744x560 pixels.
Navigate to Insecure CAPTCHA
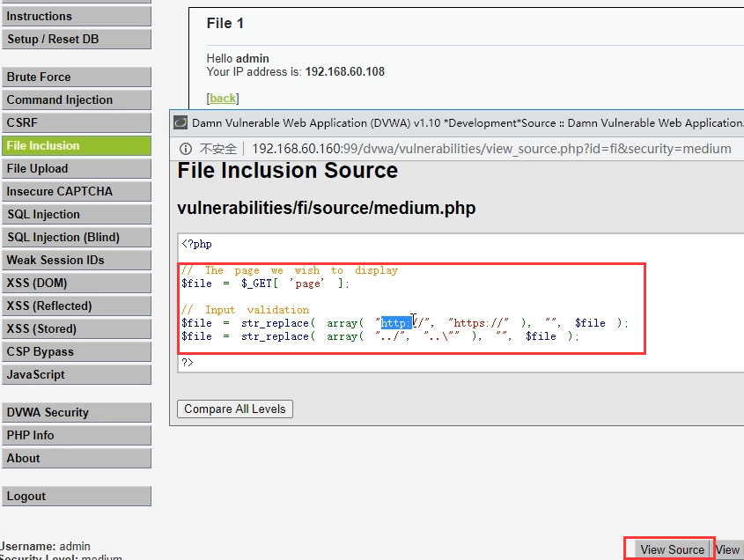click(76, 192)
